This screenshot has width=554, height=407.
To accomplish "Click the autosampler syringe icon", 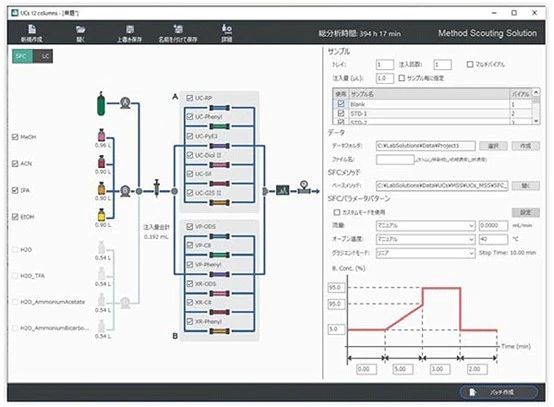I will 157,188.
